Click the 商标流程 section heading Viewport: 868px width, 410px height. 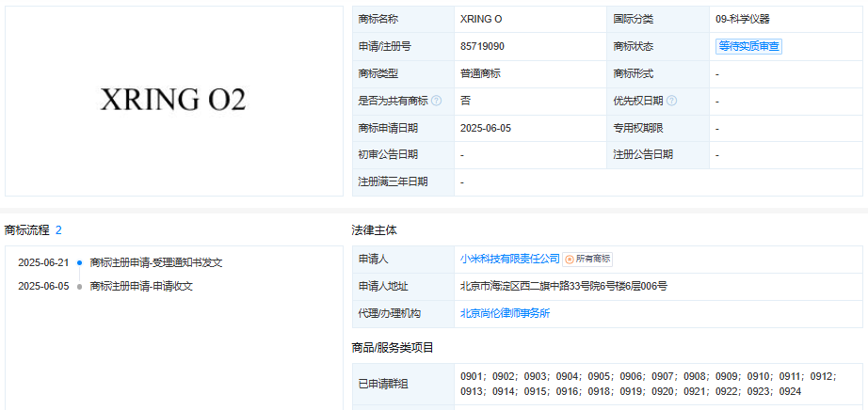click(x=27, y=230)
